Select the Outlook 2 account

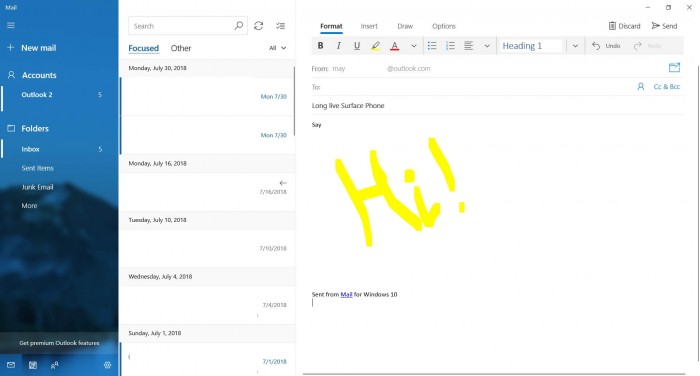(59, 95)
